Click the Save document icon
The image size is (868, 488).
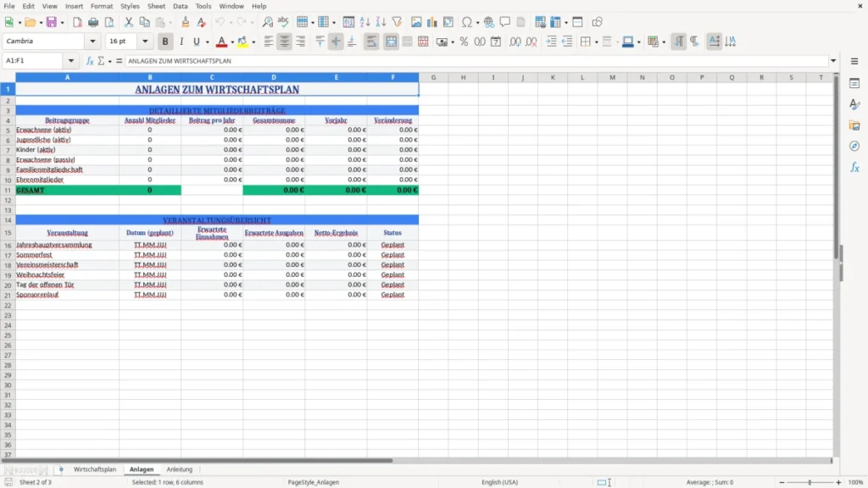pos(52,22)
